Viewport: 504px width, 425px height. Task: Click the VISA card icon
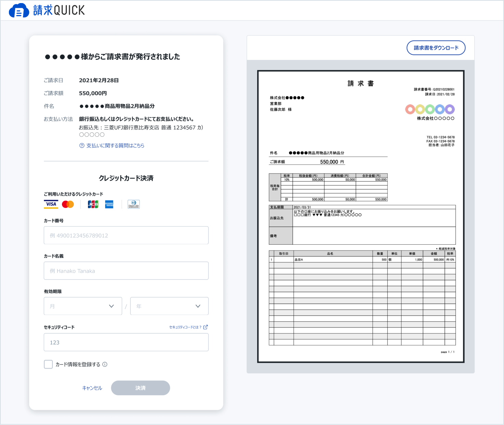point(51,204)
